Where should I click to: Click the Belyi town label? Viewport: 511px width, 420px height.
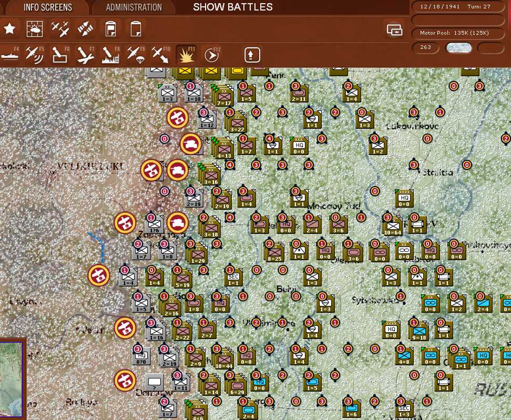[287, 289]
